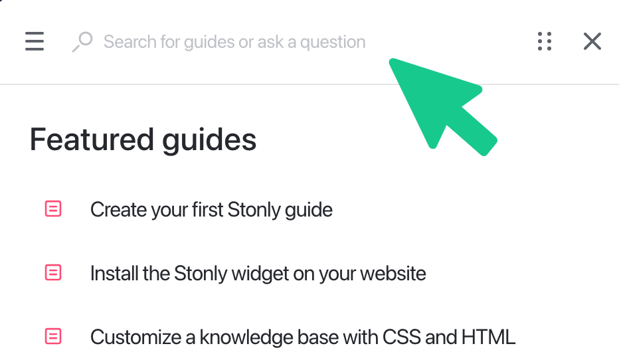Choose the CSS and HTML customization guide

(x=302, y=337)
